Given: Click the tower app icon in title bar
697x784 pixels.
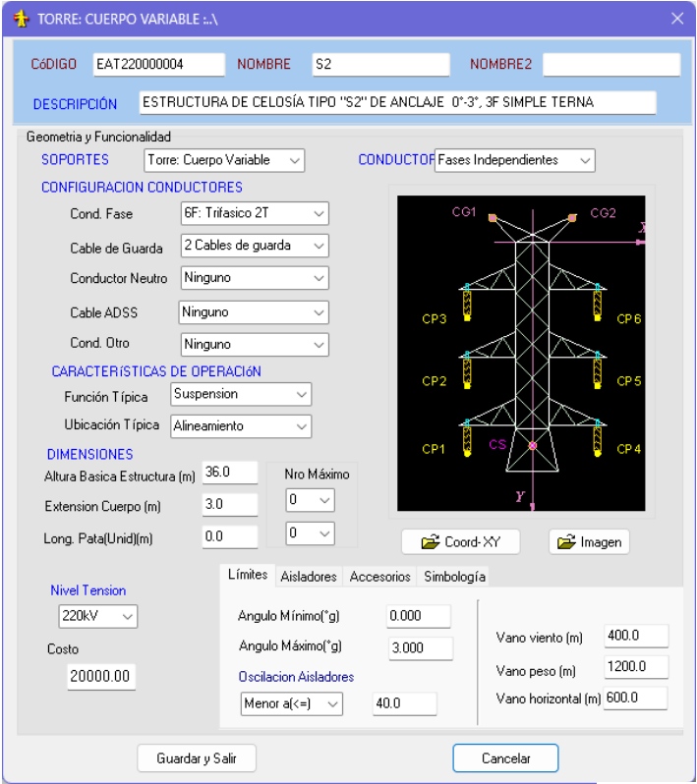Looking at the screenshot, I should (x=21, y=19).
